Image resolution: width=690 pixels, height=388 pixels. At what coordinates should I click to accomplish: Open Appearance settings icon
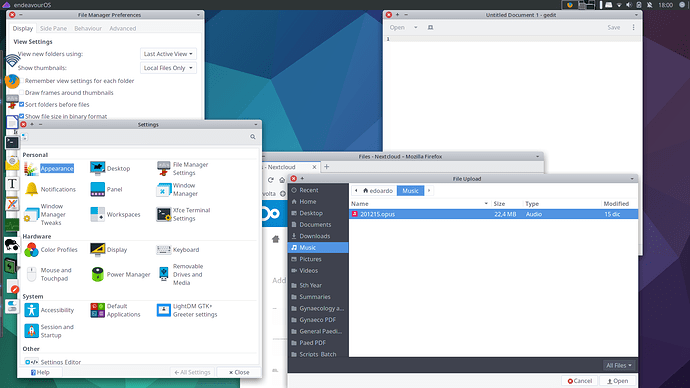pos(31,168)
